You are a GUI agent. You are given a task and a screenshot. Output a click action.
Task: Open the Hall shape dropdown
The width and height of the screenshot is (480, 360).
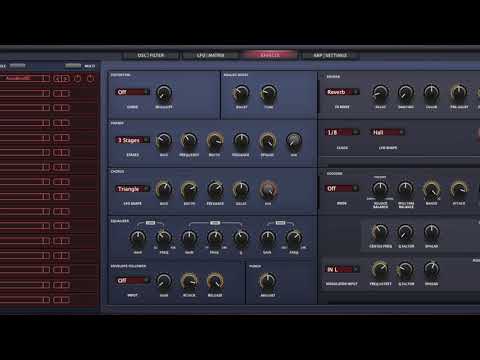tap(387, 132)
